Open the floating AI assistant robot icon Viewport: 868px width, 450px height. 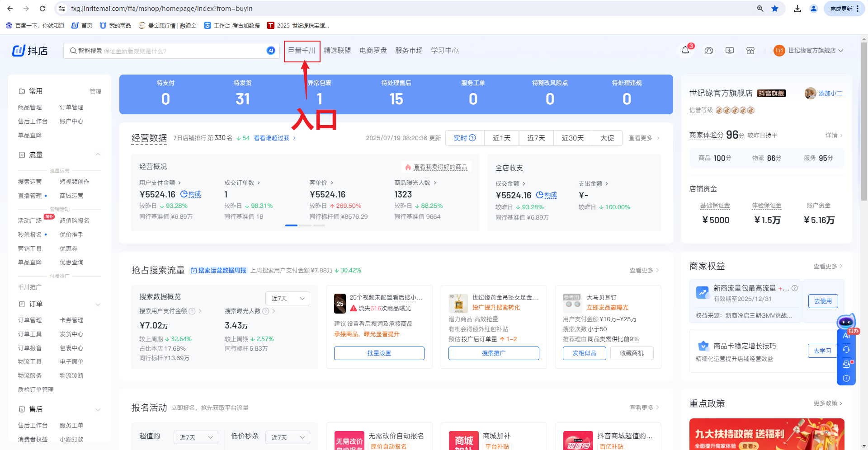pos(846,322)
